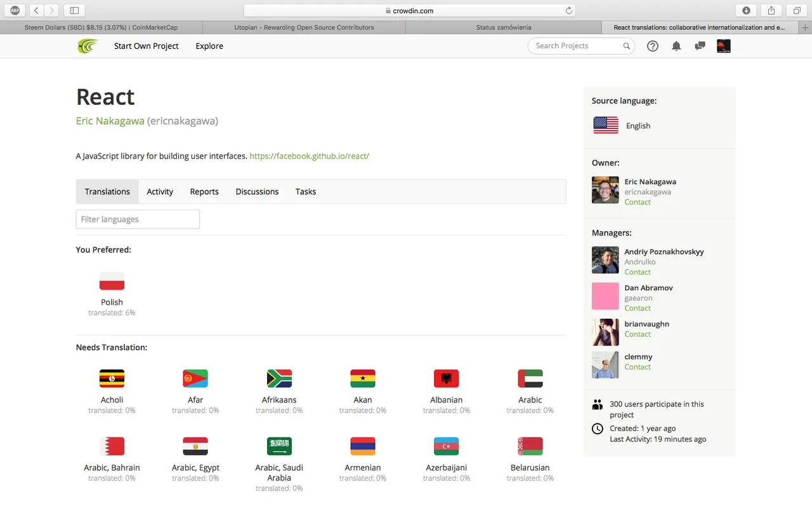
Task: Reload the page using refresh icon
Action: click(568, 10)
